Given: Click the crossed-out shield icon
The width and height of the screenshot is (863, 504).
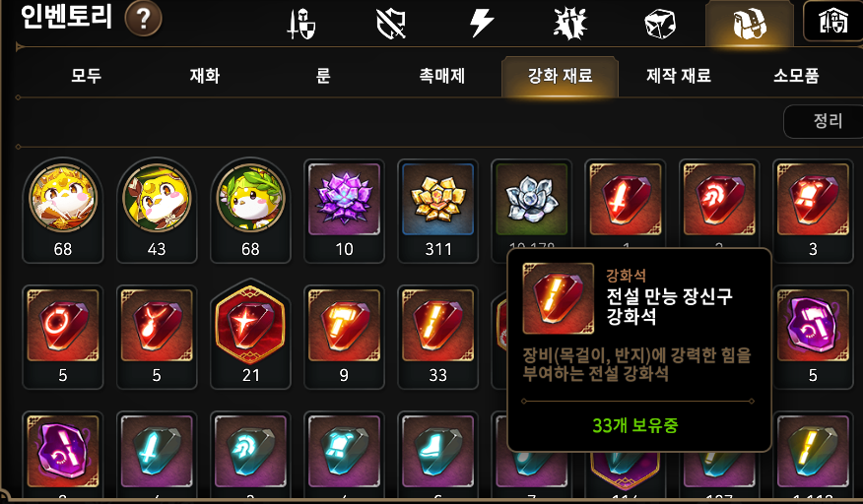Looking at the screenshot, I should tap(391, 24).
